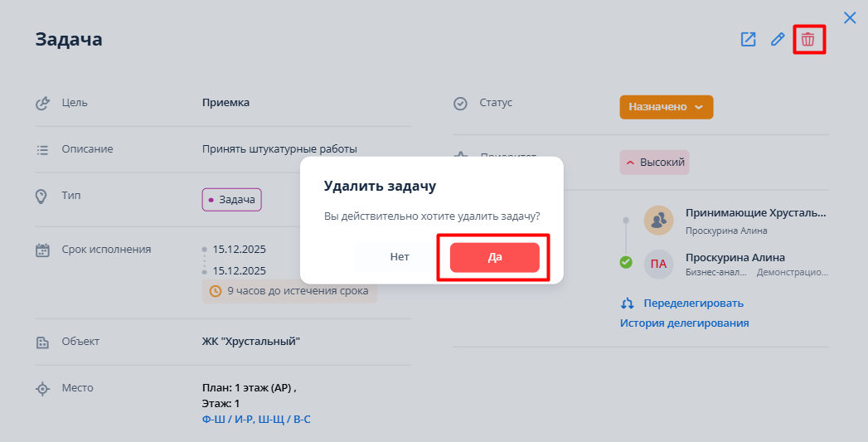
Task: Click the clock icon in deadline badge
Action: pyautogui.click(x=216, y=291)
